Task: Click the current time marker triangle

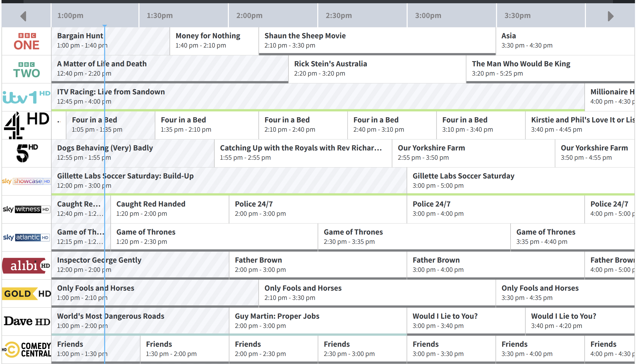Action: click(x=105, y=26)
